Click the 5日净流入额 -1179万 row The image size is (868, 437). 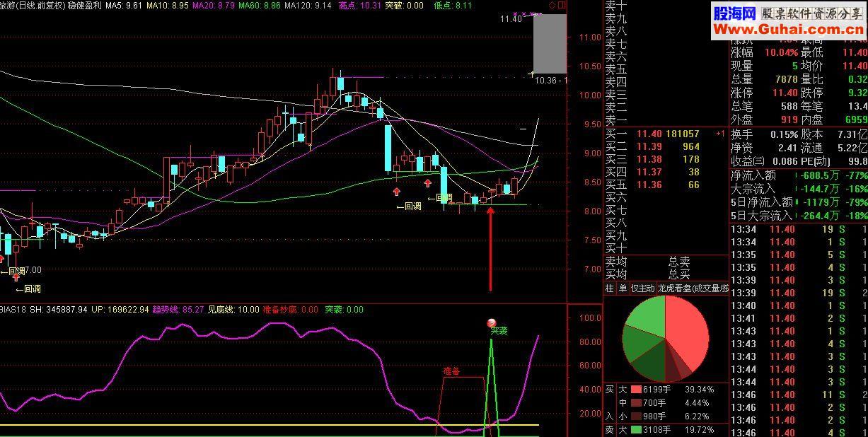[799, 202]
